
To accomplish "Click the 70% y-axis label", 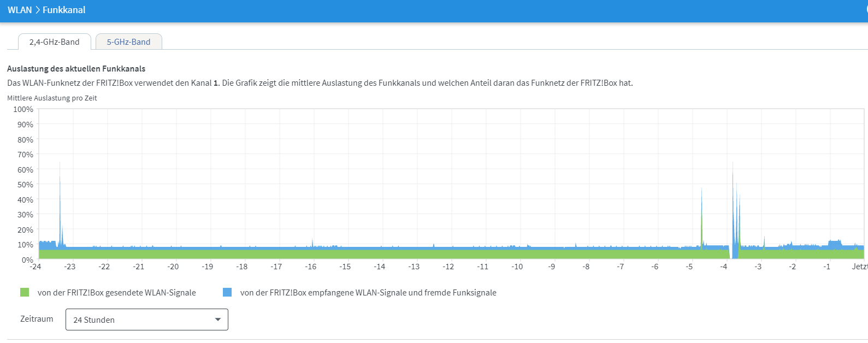I will click(25, 155).
